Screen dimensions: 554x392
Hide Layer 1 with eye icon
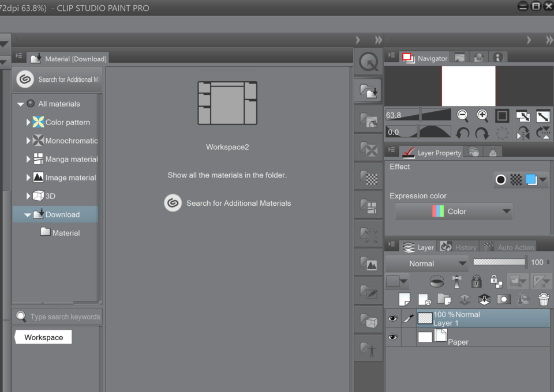392,319
